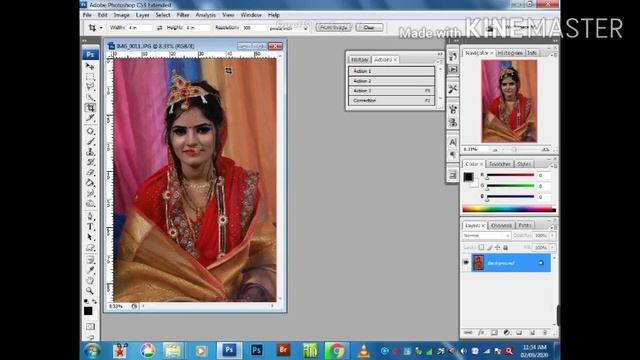Switch to the History tab

point(360,60)
